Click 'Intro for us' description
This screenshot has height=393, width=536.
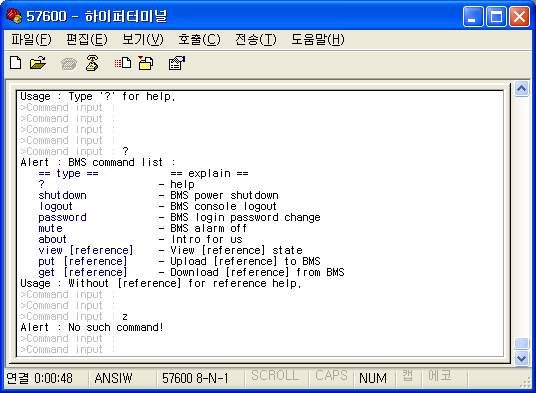tap(207, 239)
